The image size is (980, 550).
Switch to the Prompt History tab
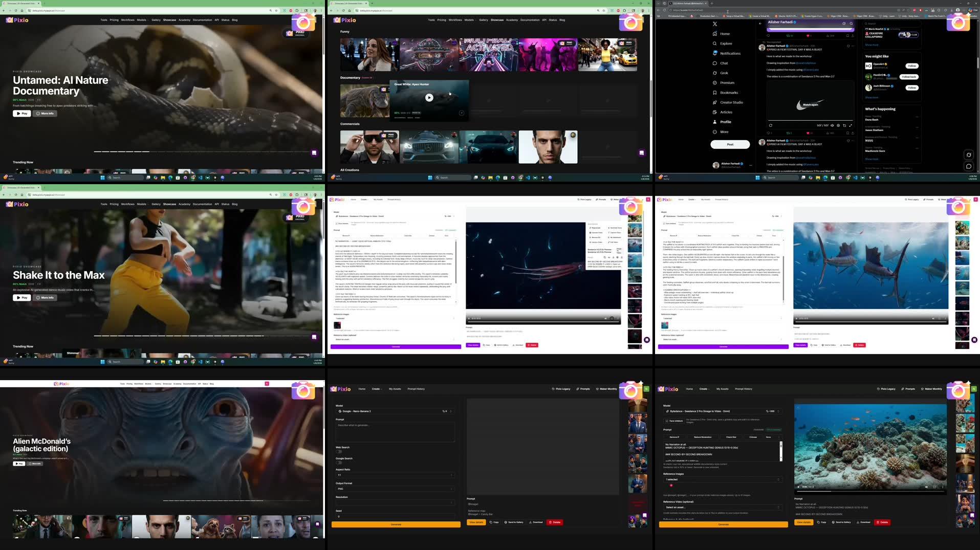(416, 389)
